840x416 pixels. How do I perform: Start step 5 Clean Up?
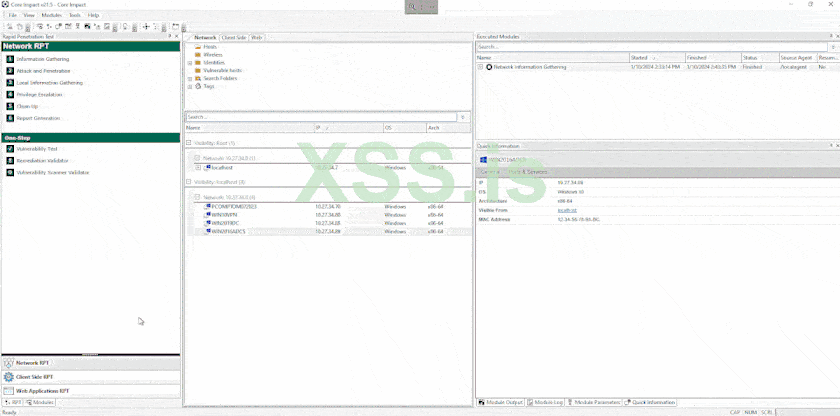click(27, 107)
